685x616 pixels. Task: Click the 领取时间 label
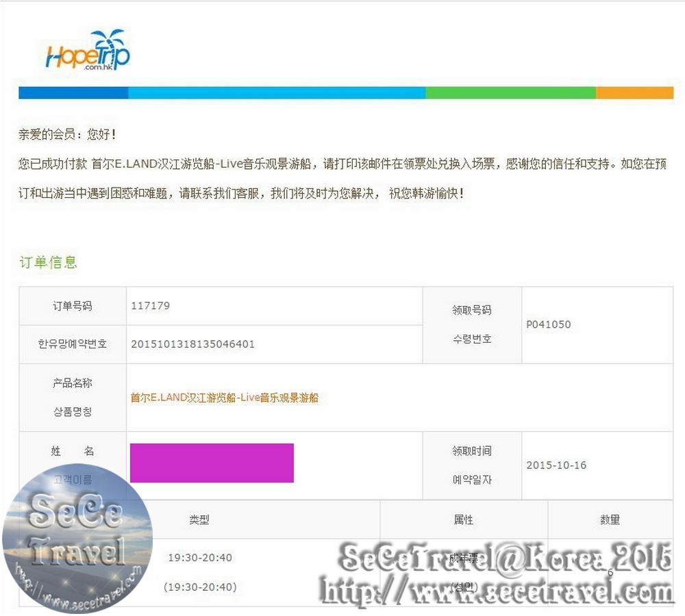click(x=472, y=451)
